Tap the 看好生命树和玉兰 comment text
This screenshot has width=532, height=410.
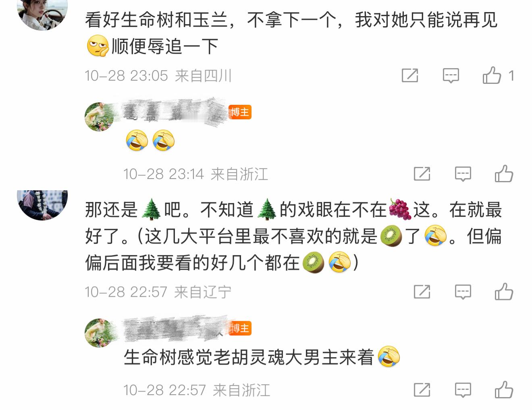(291, 33)
